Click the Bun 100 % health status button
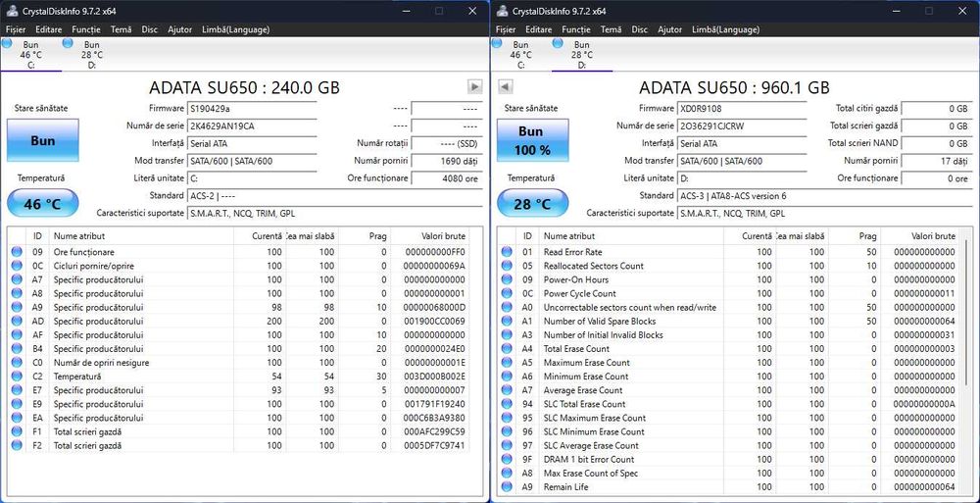The image size is (980, 503). [531, 140]
